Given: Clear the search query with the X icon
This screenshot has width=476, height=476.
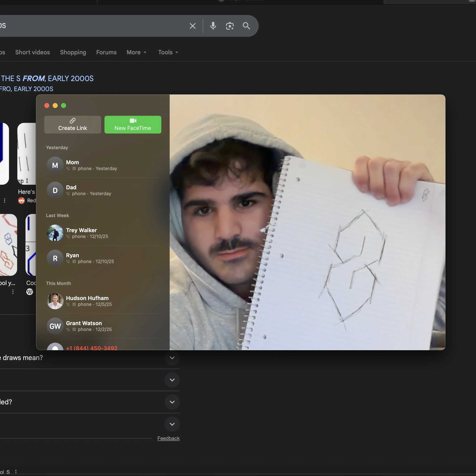Looking at the screenshot, I should (x=192, y=26).
